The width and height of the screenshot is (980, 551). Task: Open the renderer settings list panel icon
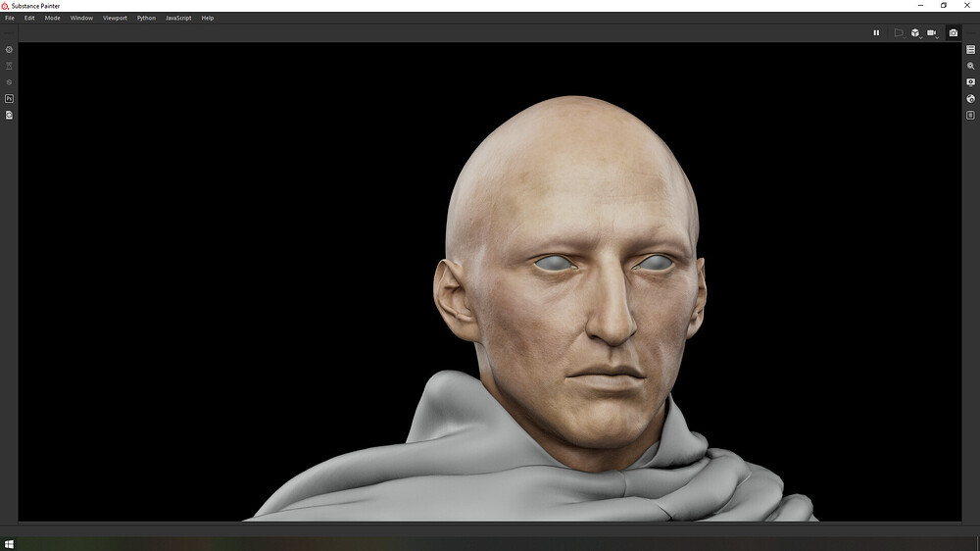point(970,49)
